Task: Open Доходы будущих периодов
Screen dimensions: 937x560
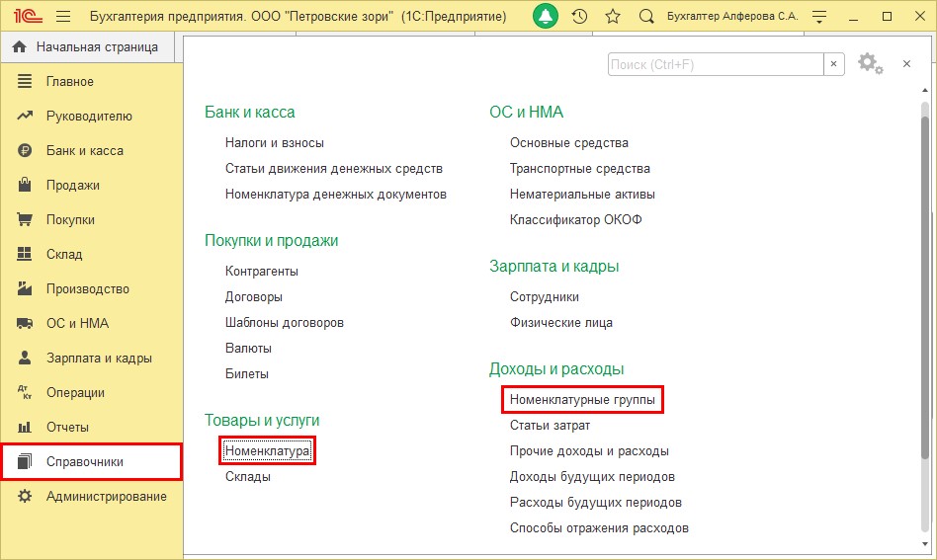Action: point(592,477)
